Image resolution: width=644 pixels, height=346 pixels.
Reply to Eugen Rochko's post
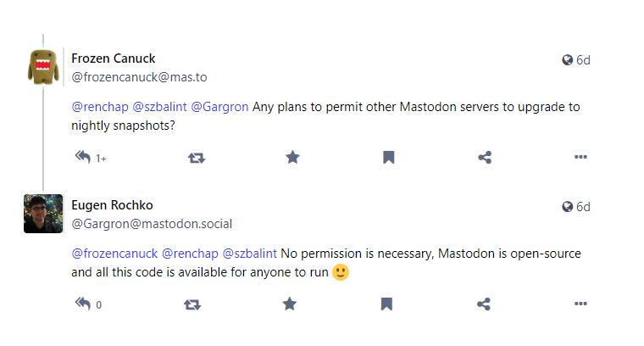coord(83,304)
